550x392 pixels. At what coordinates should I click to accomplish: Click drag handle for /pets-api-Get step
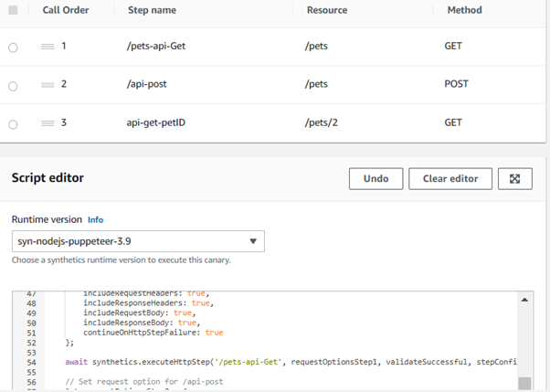(48, 47)
